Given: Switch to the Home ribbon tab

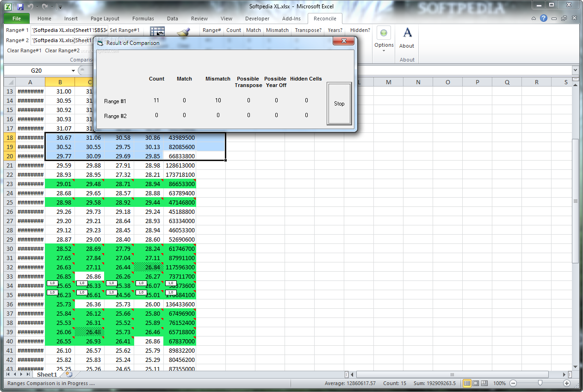Looking at the screenshot, I should (x=44, y=19).
